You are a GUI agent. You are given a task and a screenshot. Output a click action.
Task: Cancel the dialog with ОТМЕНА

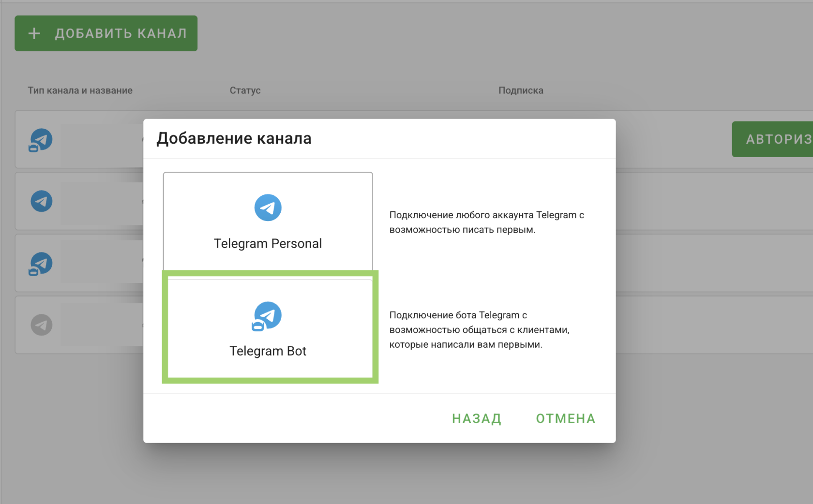pos(565,418)
